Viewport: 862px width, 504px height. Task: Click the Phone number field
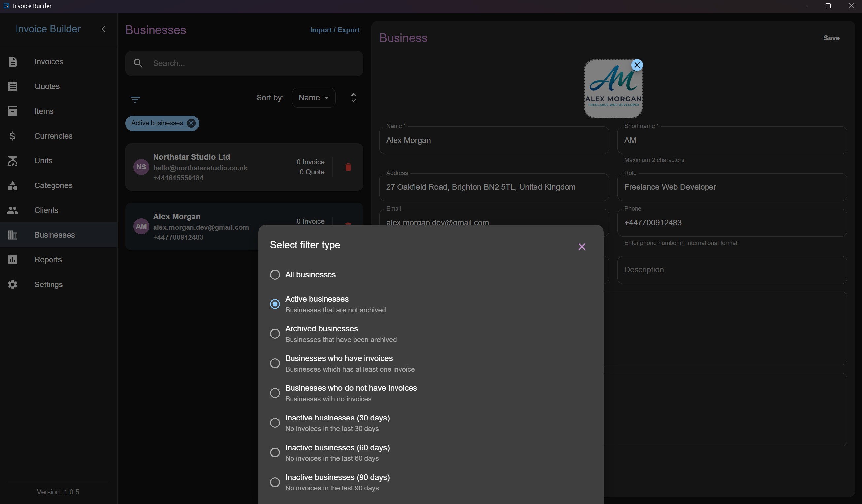click(x=732, y=222)
